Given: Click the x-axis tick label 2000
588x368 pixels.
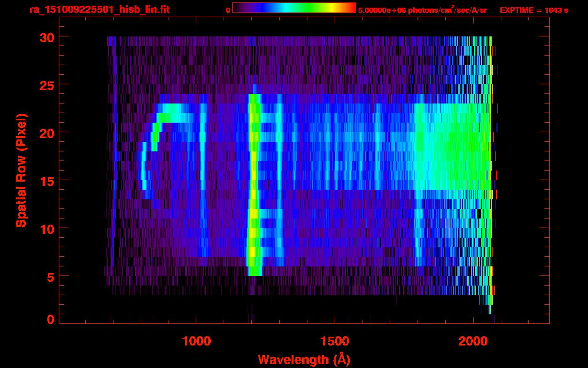Looking at the screenshot, I should [473, 341].
